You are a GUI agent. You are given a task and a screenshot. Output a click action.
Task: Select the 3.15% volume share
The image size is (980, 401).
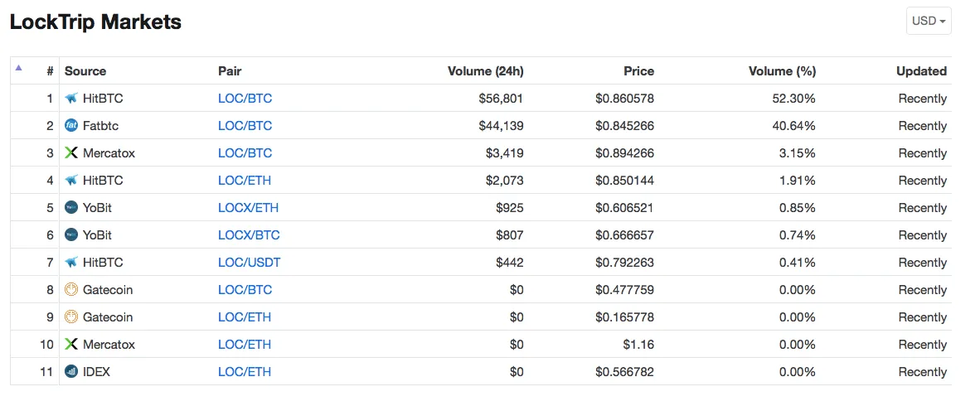coord(798,153)
